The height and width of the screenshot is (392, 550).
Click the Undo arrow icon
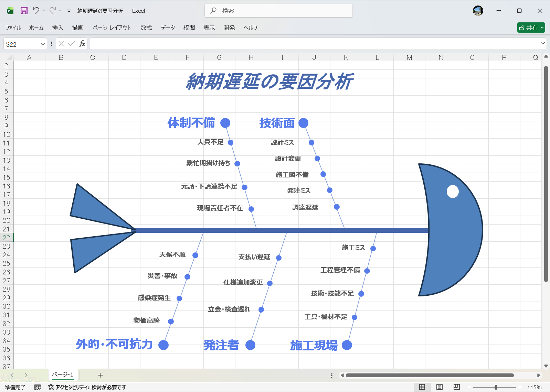pos(36,11)
